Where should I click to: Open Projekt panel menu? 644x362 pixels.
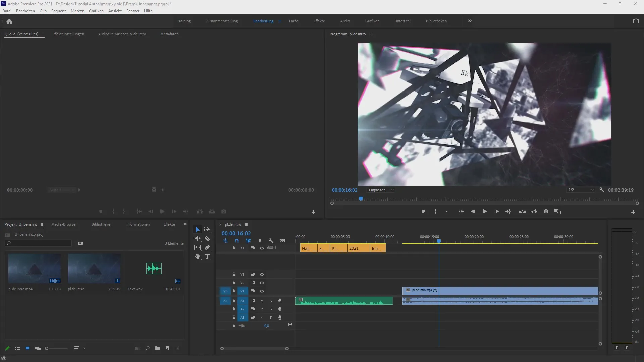(x=42, y=225)
